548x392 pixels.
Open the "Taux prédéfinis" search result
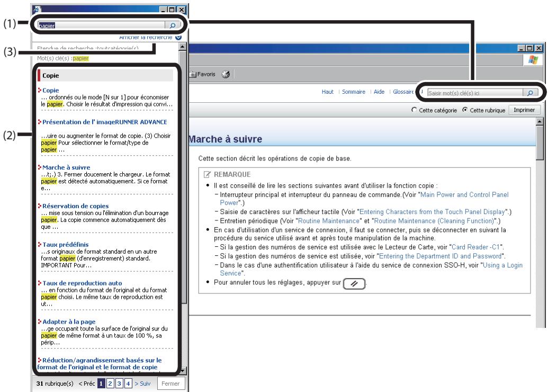tap(65, 244)
